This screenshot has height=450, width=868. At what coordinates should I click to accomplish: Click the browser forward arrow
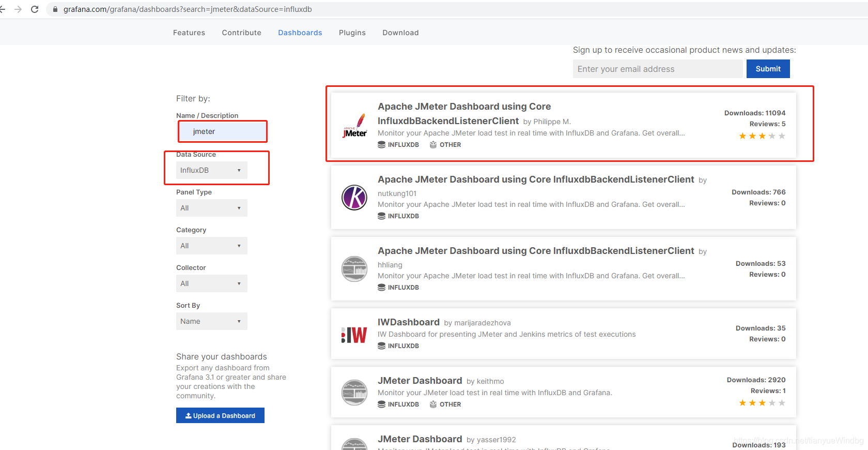(x=18, y=9)
